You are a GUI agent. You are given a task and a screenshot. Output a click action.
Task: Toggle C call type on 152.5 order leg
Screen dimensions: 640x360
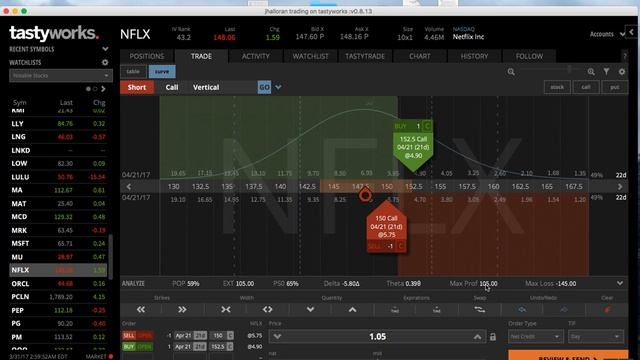pos(230,347)
